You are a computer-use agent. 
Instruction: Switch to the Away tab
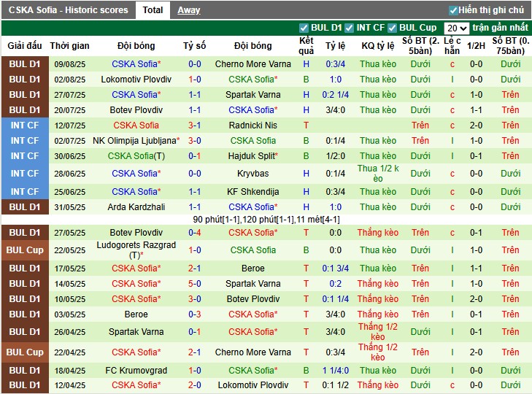tap(188, 10)
